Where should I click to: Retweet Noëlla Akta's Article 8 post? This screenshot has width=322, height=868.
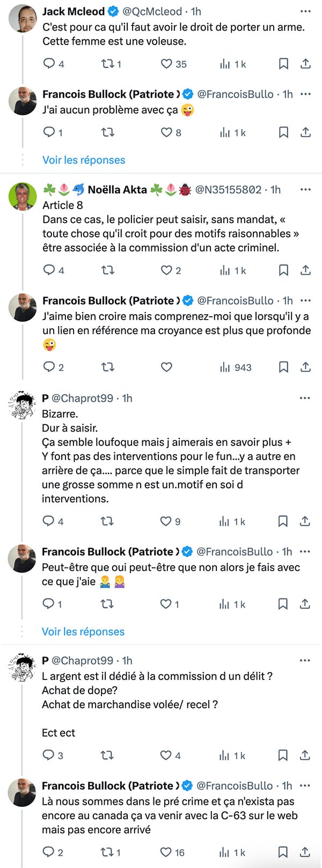108,270
